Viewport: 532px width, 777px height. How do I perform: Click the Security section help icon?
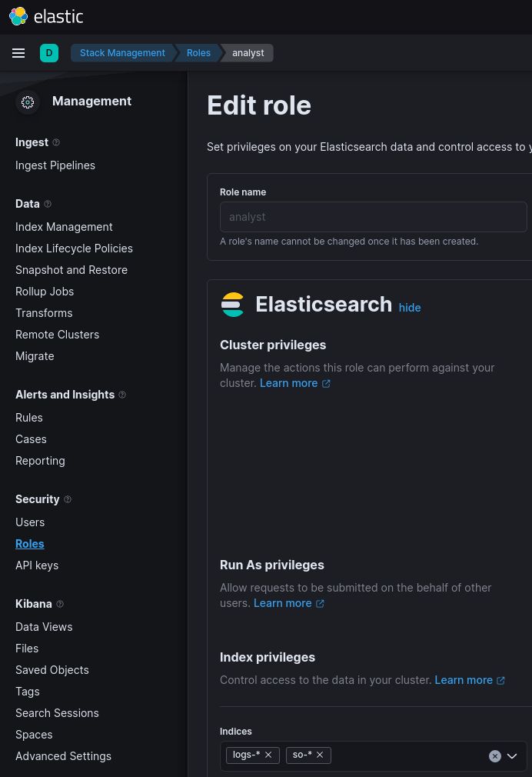(68, 499)
